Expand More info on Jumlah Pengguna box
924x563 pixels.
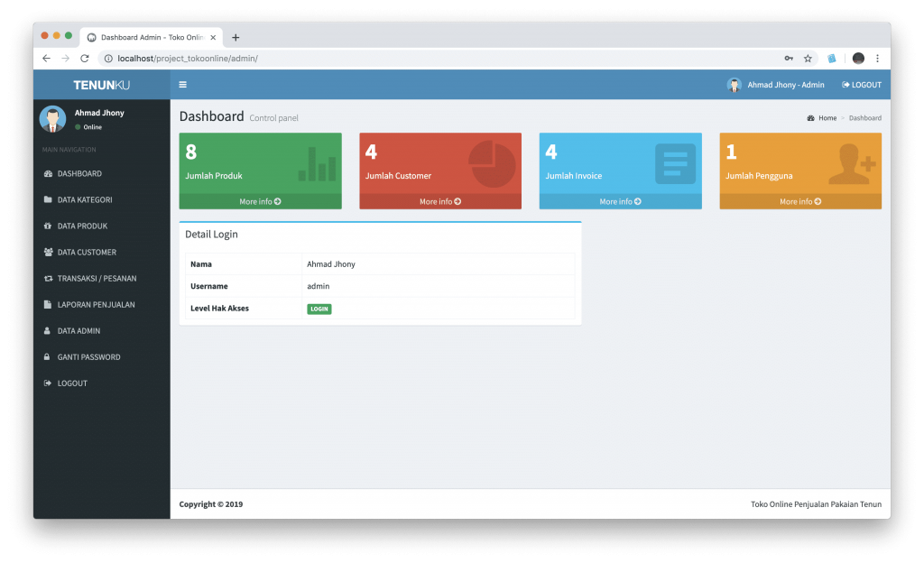[799, 201]
